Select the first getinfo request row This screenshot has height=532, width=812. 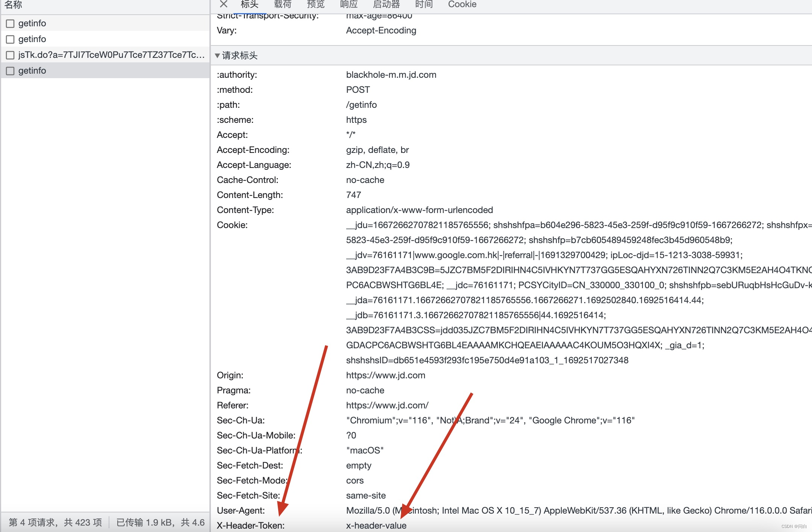(x=105, y=23)
